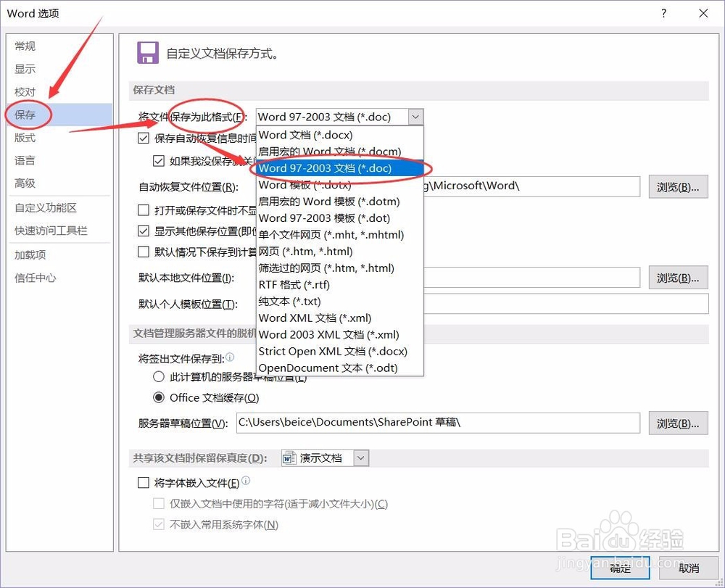Choose Word 文档 (*.docx) format
Image resolution: width=725 pixels, height=588 pixels.
click(340, 135)
